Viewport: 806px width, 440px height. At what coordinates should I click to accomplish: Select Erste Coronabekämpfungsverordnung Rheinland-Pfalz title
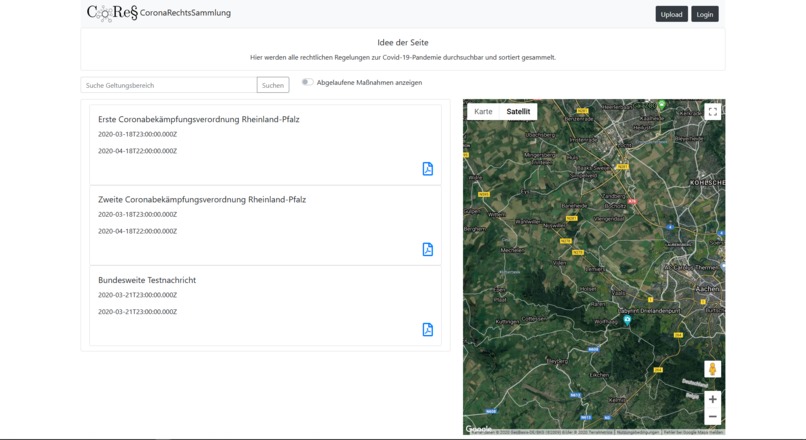[198, 119]
